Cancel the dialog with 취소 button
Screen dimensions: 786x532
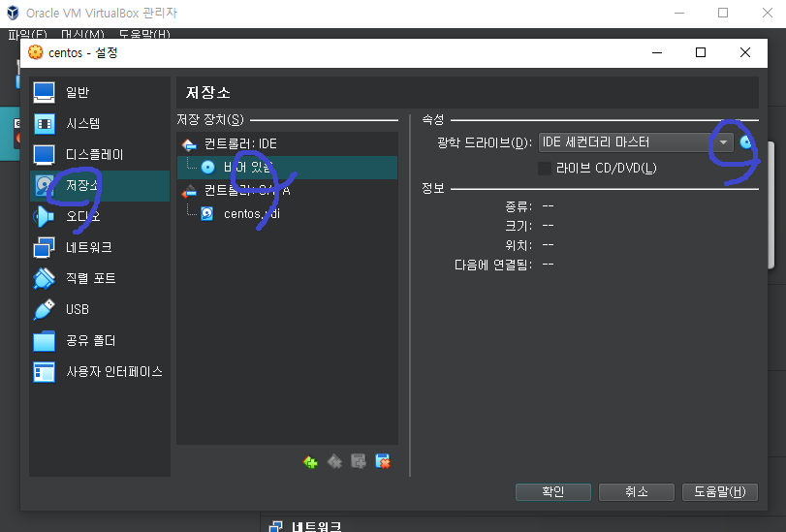click(x=636, y=492)
